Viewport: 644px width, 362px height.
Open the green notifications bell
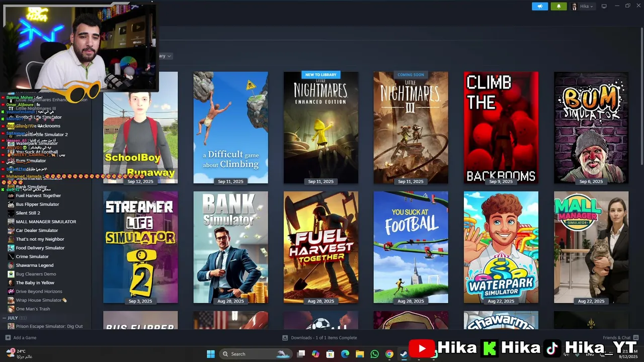pyautogui.click(x=558, y=6)
